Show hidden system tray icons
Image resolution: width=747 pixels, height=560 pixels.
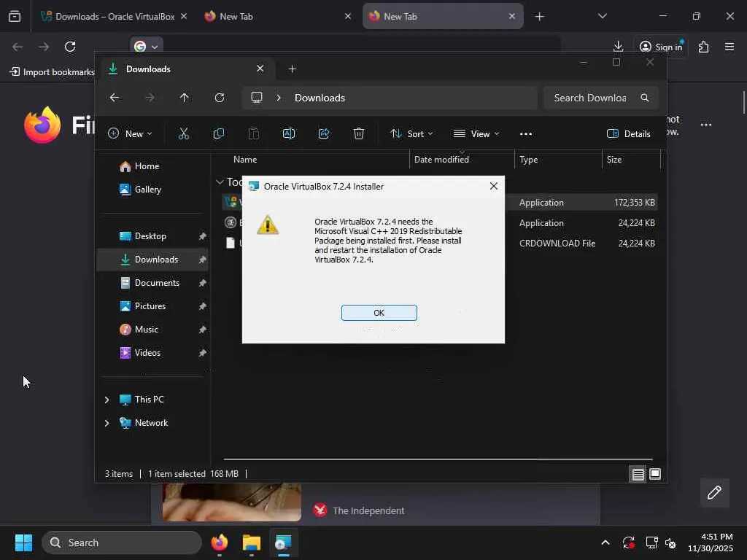[605, 542]
